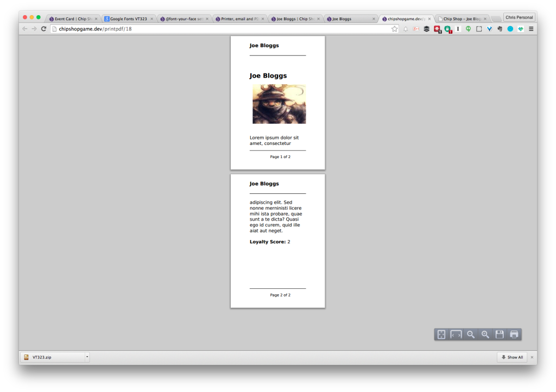Open the green Hangouts extension

(x=468, y=29)
